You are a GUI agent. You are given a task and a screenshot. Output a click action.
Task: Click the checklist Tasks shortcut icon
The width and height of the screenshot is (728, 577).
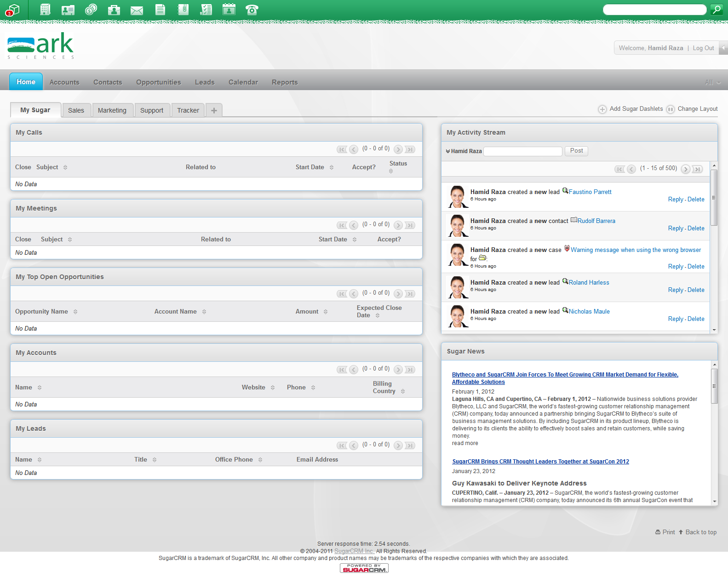(206, 9)
